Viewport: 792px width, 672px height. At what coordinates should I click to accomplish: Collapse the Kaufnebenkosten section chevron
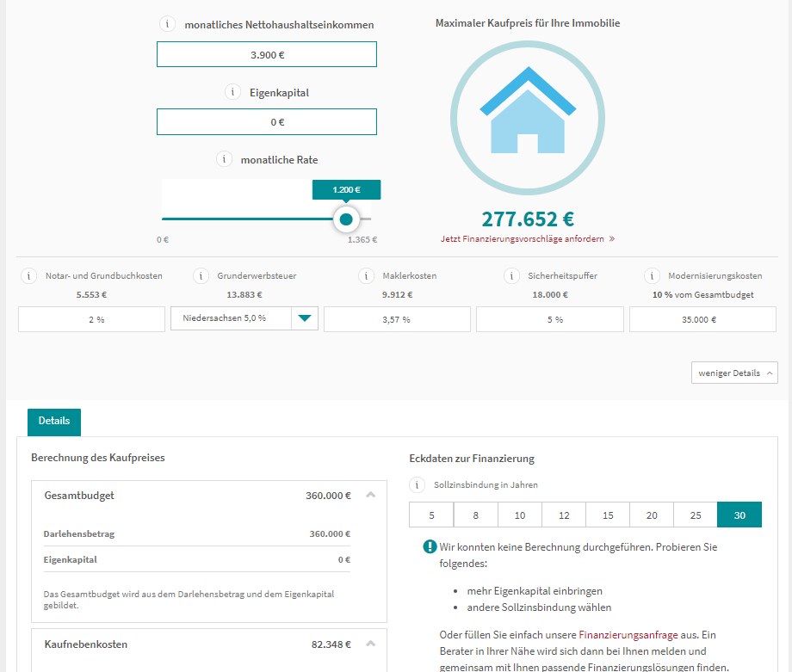[371, 644]
